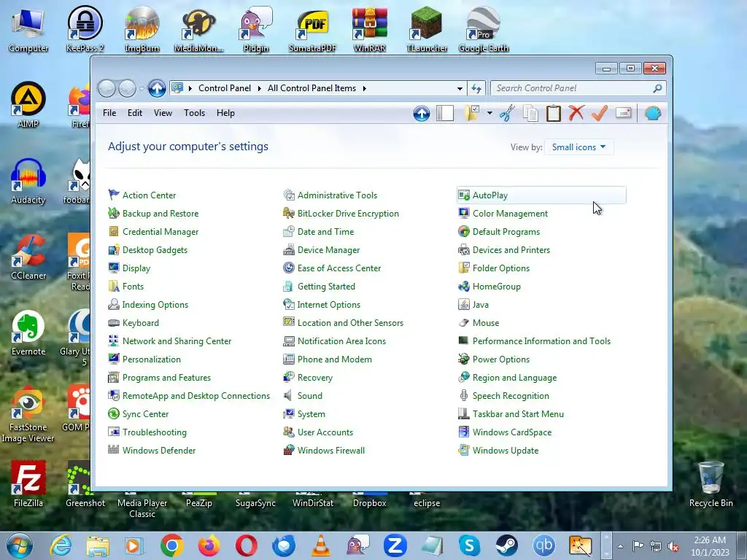The width and height of the screenshot is (747, 560).
Task: Click the Power Options icon
Action: 463,359
